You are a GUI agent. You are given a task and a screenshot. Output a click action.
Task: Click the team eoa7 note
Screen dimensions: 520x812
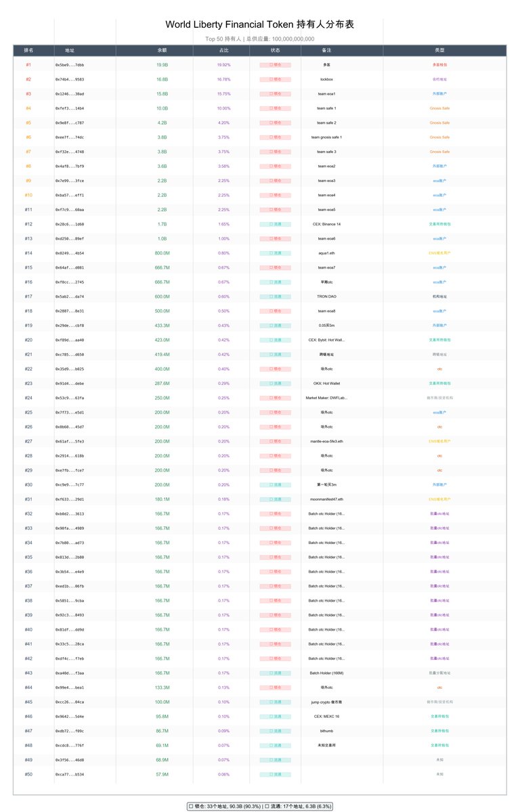(x=327, y=267)
